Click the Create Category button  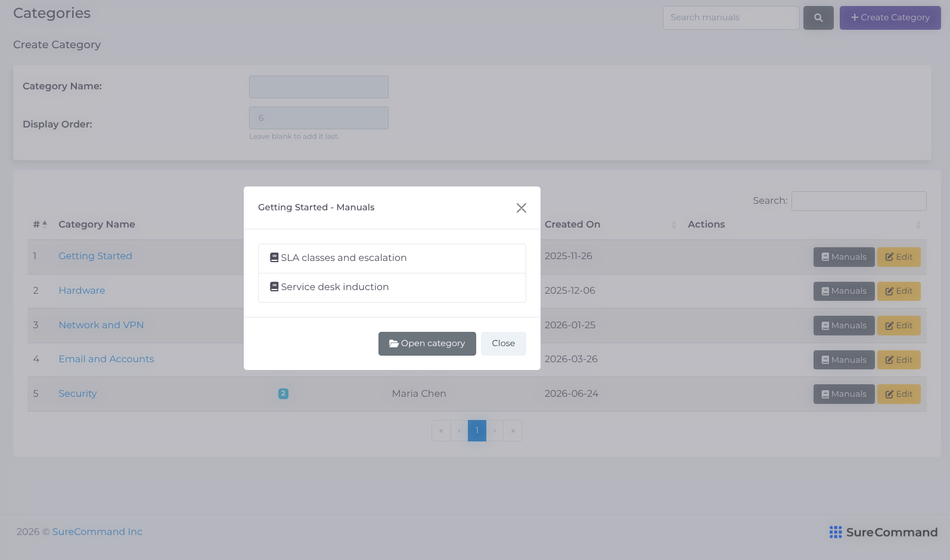(890, 18)
